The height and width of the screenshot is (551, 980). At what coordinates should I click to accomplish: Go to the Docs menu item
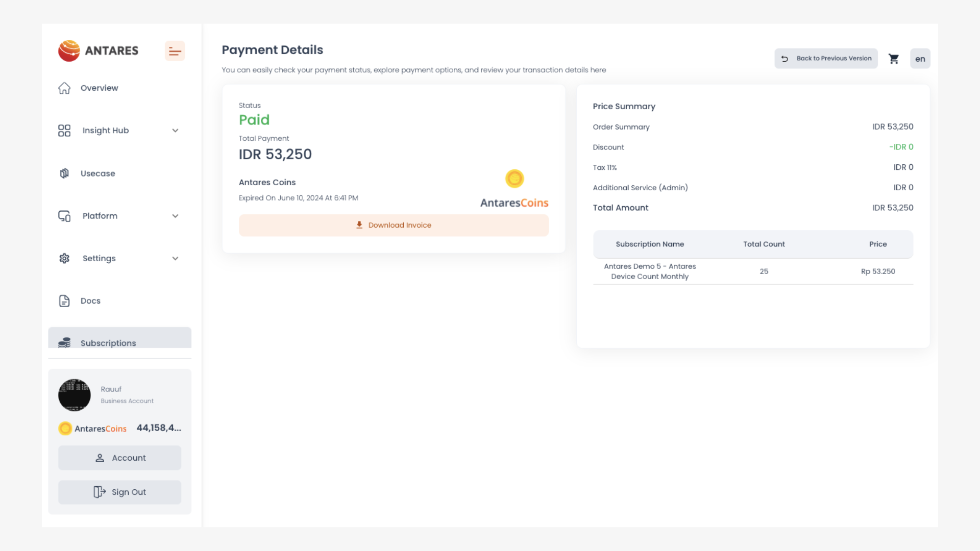click(90, 301)
